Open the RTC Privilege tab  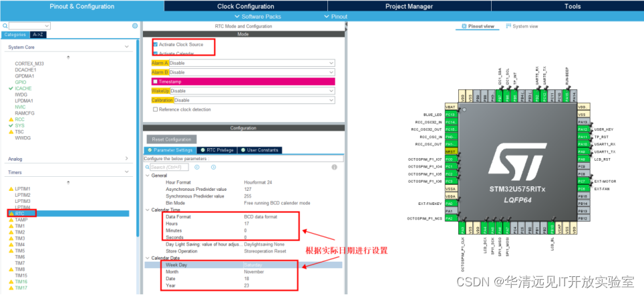(217, 150)
